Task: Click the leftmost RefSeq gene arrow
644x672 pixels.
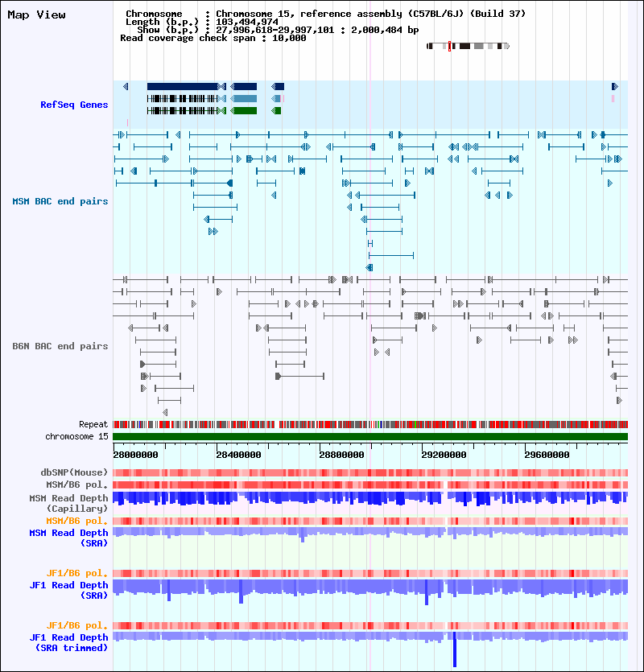Action: (126, 87)
